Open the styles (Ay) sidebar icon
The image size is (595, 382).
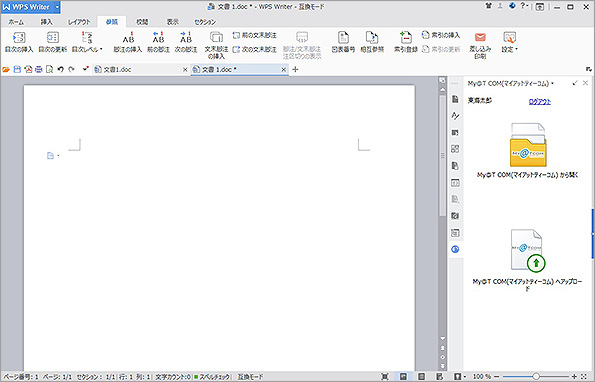[x=455, y=116]
